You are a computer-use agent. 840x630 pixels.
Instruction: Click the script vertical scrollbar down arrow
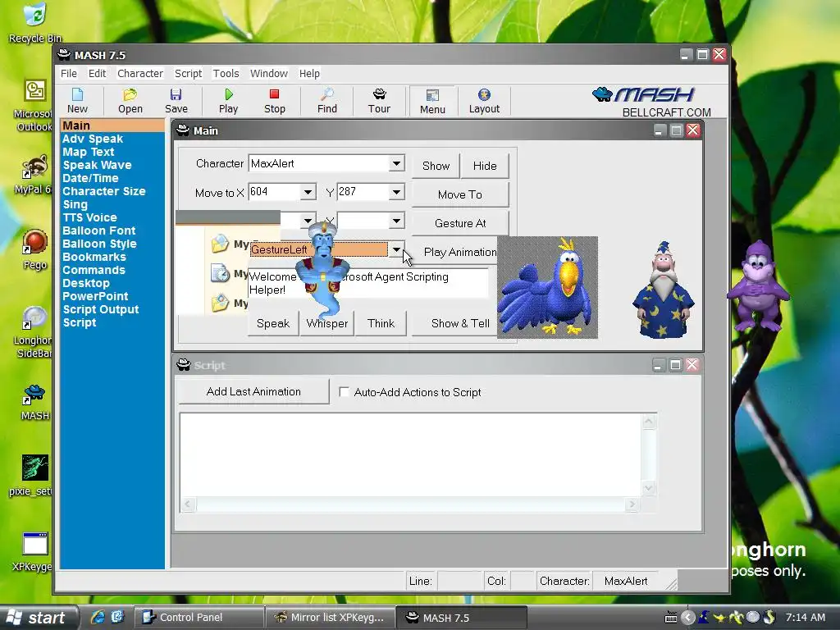(648, 488)
